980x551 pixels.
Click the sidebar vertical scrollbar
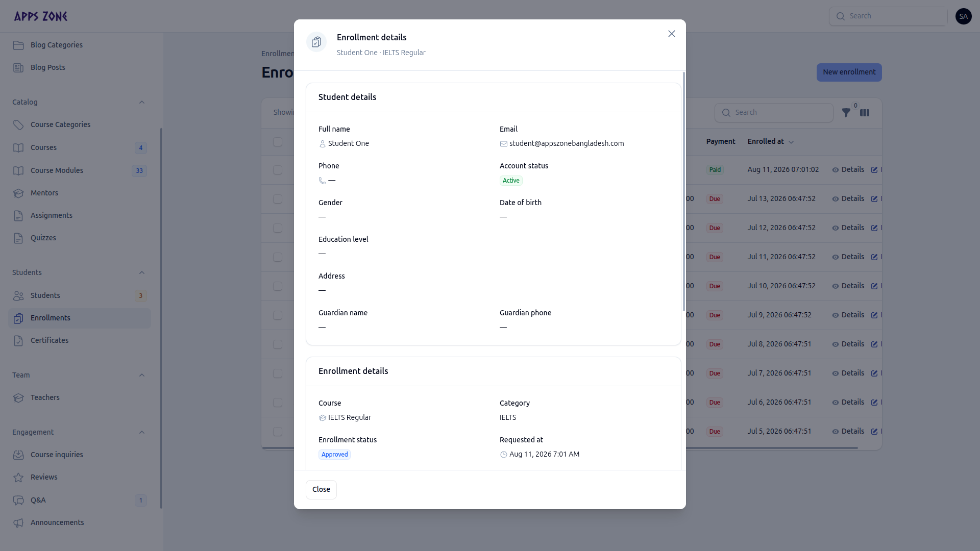pos(161,318)
